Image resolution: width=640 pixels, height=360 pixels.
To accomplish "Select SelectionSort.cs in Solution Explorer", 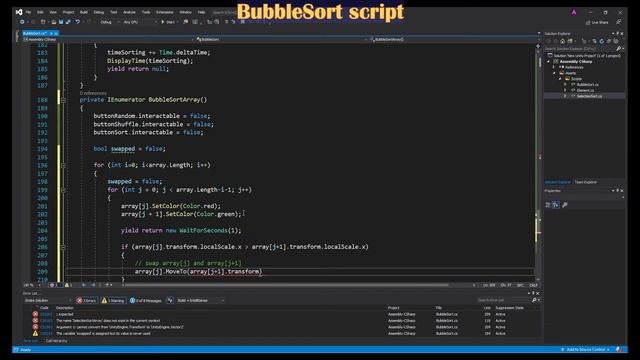I will tap(589, 96).
